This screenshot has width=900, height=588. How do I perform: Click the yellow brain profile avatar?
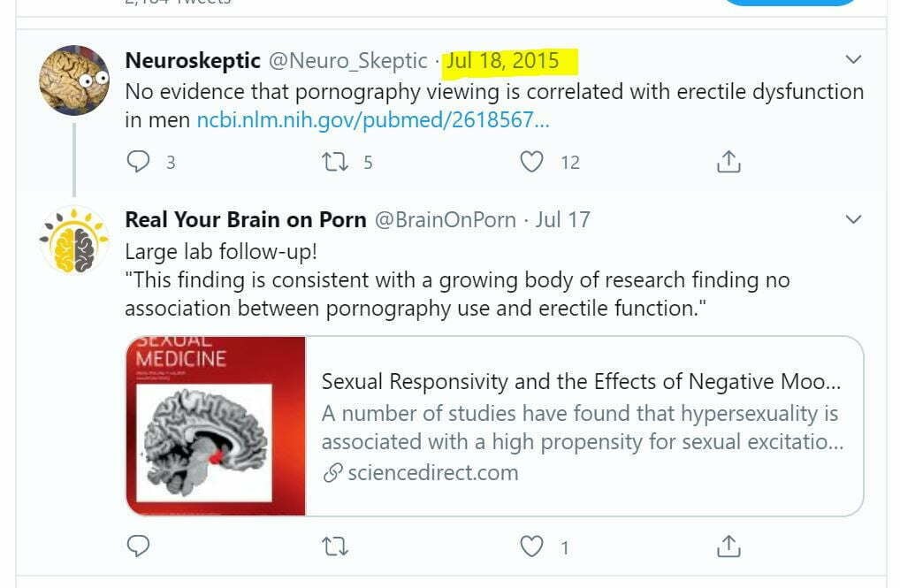(x=74, y=240)
